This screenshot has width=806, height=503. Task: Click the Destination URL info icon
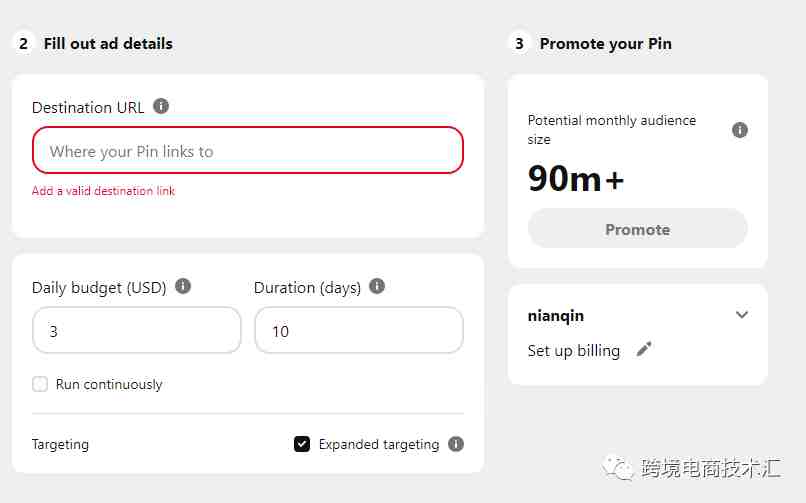pos(161,106)
